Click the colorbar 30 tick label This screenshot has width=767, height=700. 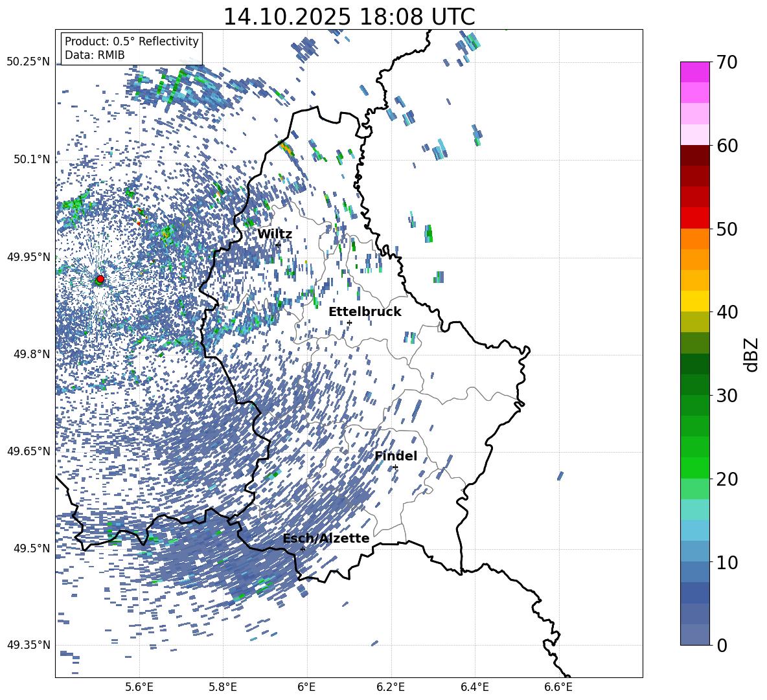[727, 396]
